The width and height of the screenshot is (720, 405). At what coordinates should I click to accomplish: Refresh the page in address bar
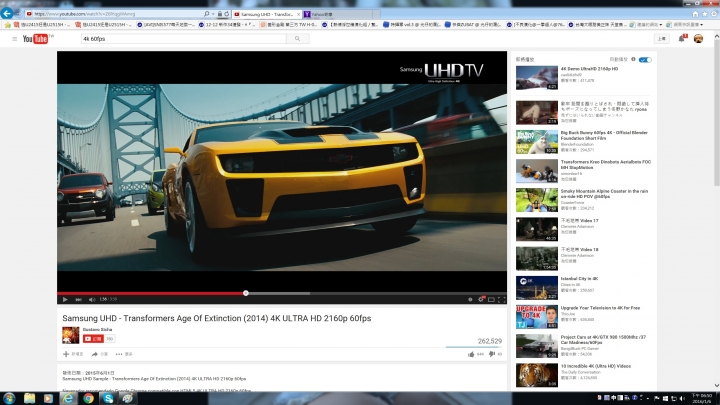pyautogui.click(x=226, y=14)
